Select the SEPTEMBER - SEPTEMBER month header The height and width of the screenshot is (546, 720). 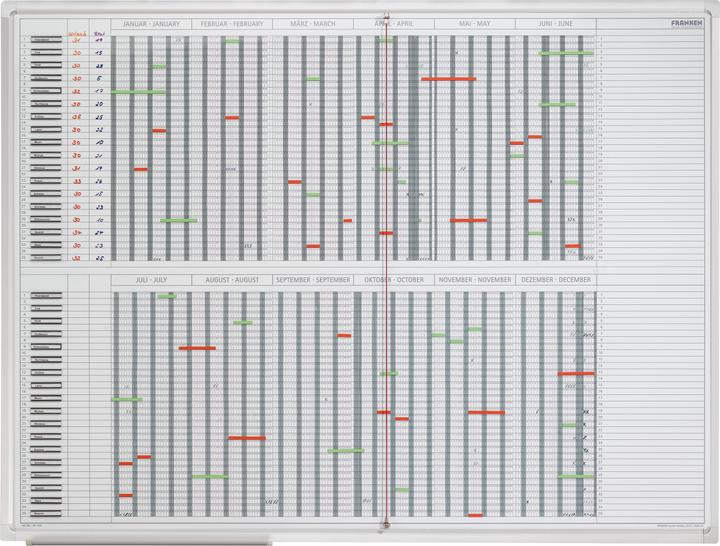click(313, 280)
